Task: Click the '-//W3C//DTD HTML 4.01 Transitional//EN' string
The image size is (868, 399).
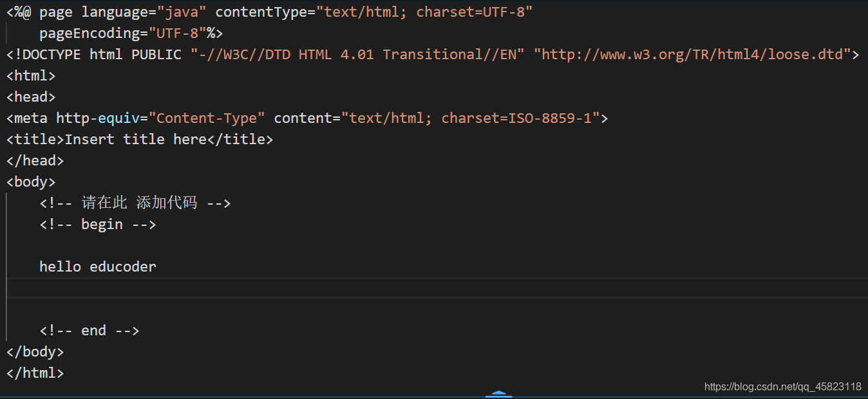Action: click(x=357, y=54)
